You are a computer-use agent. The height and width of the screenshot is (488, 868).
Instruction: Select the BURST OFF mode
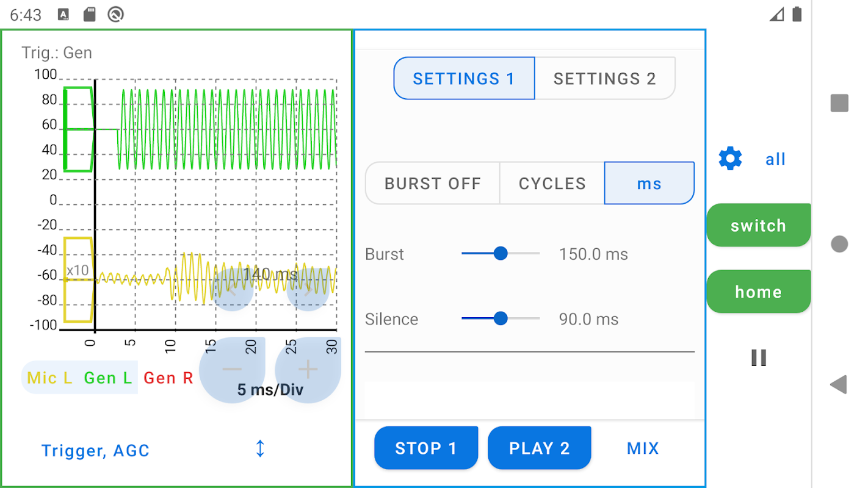click(433, 184)
